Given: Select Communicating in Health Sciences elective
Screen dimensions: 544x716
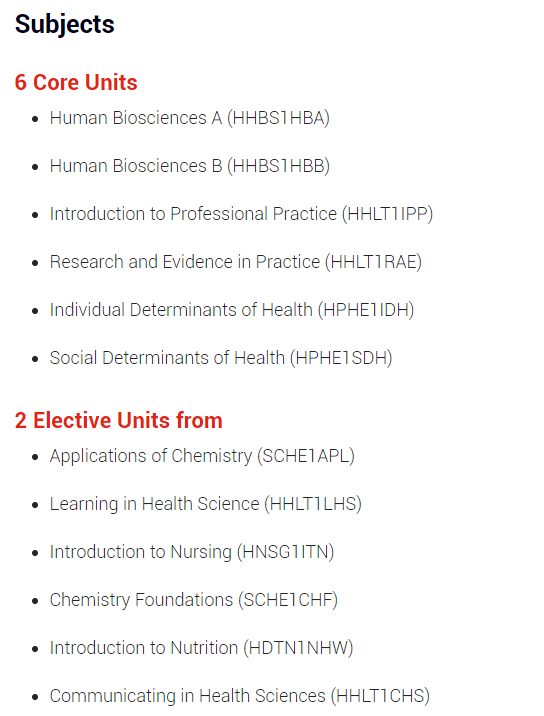Looking at the screenshot, I should pyautogui.click(x=240, y=696).
